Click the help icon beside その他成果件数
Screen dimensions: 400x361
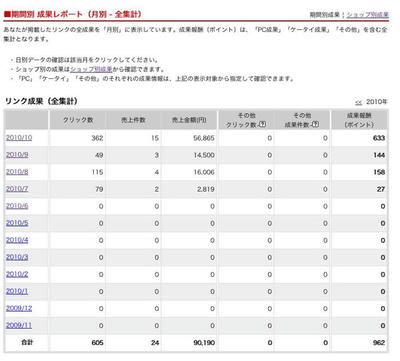coord(315,124)
